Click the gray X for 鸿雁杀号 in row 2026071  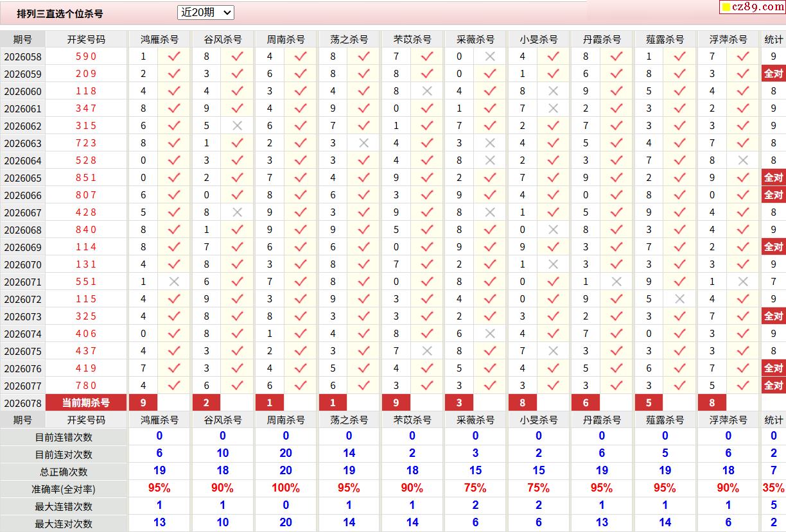[174, 282]
